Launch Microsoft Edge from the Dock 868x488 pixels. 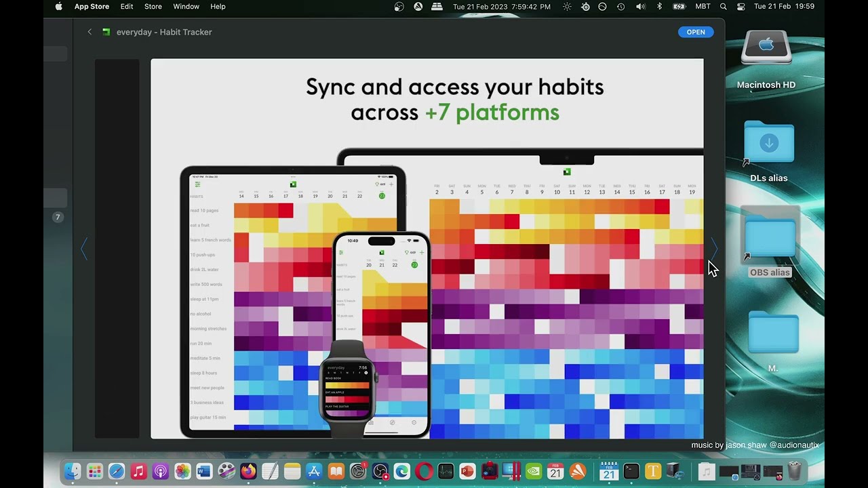402,471
